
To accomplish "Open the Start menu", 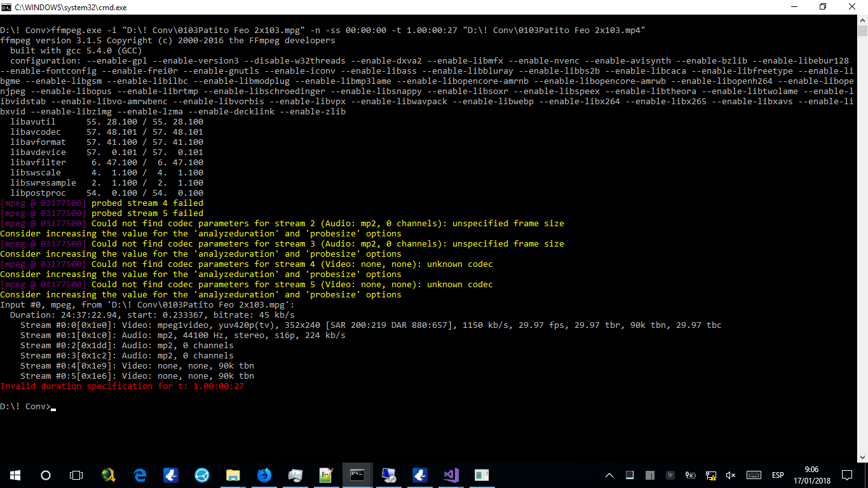I will click(14, 475).
